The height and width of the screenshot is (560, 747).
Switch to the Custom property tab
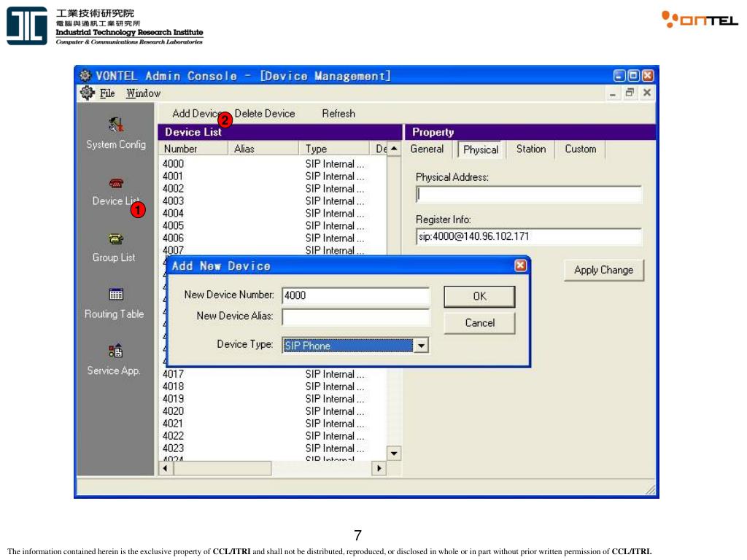[x=580, y=149]
